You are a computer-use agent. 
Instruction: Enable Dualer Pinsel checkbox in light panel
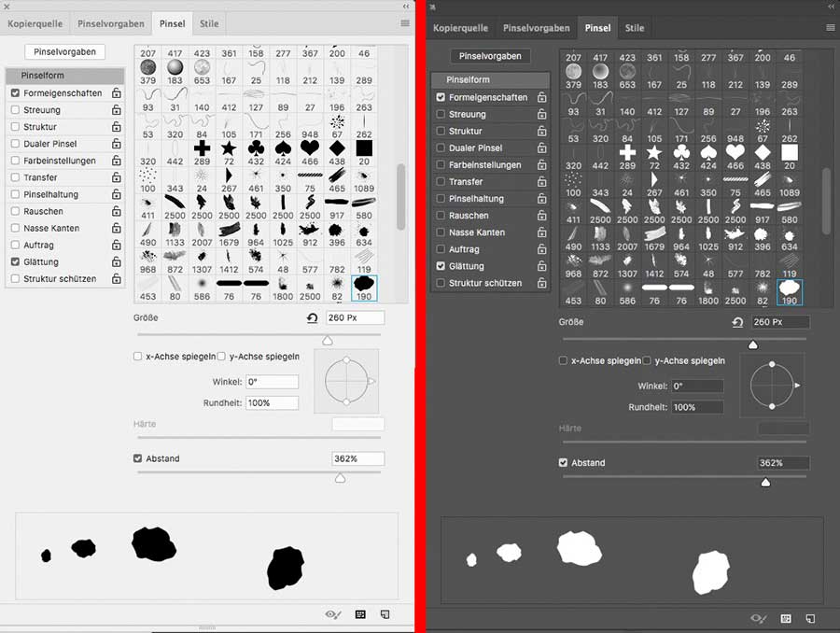(x=15, y=144)
